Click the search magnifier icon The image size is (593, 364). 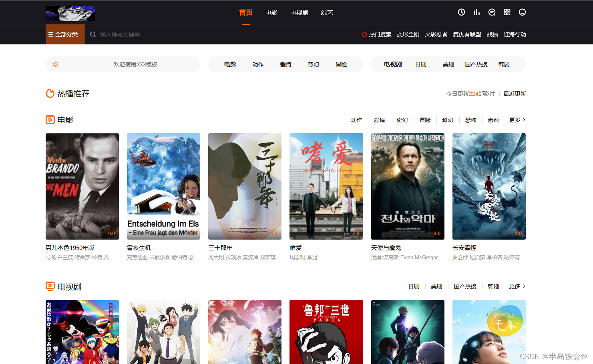point(93,34)
